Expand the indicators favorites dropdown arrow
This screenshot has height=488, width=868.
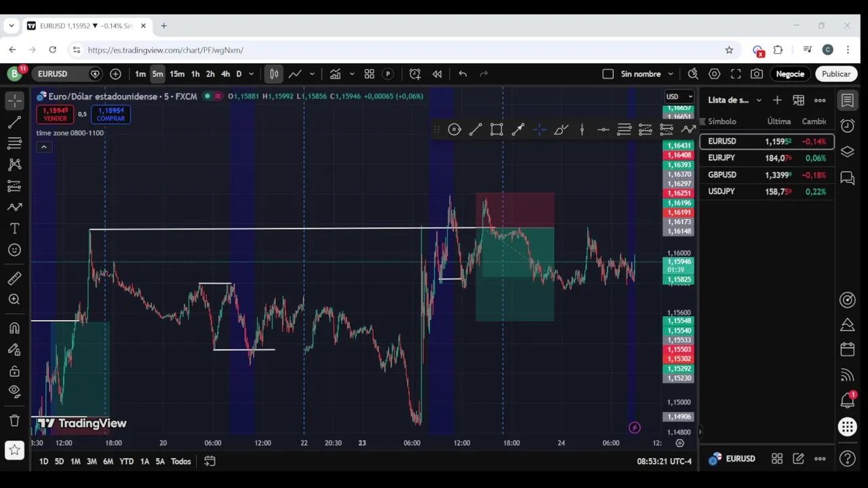coord(351,74)
